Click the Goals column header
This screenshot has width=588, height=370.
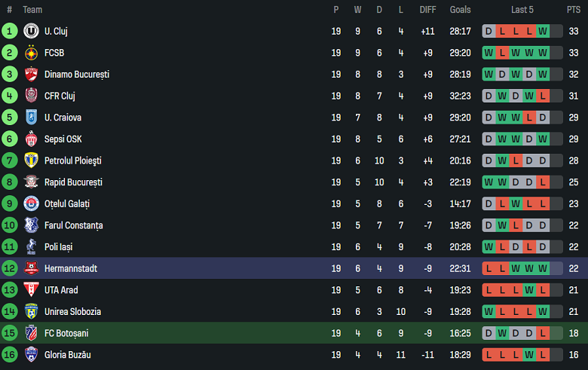[x=460, y=10]
